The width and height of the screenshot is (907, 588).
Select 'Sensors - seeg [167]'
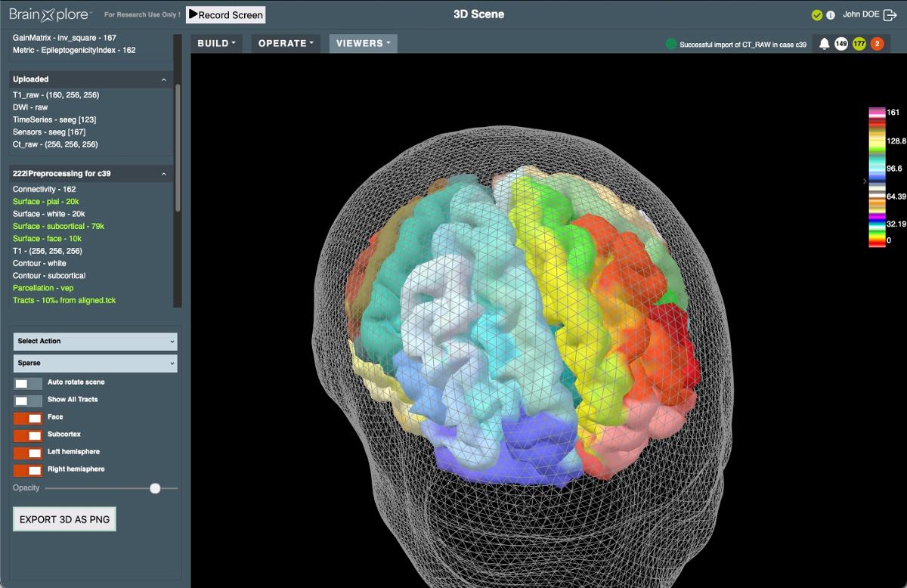(x=49, y=132)
